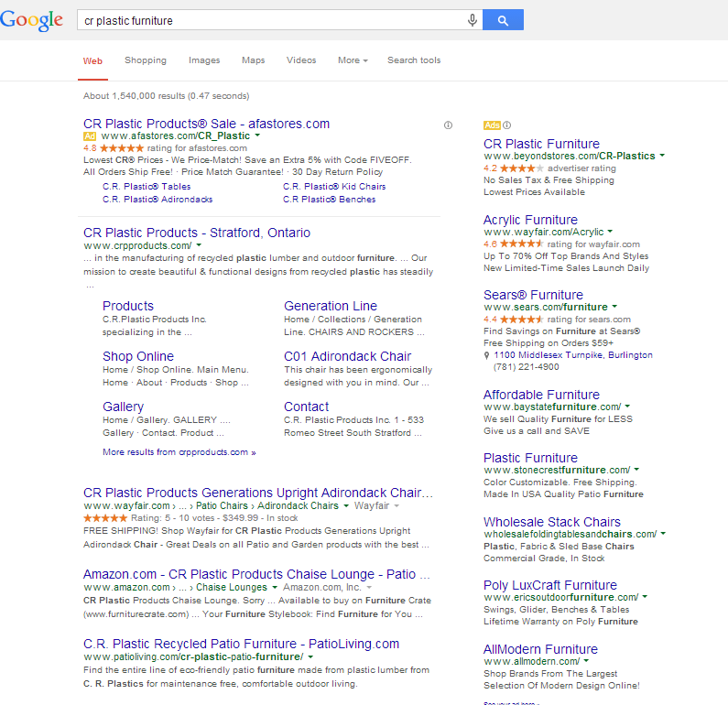Open the Generation Line sitelink
This screenshot has width=728, height=705.
click(x=330, y=306)
